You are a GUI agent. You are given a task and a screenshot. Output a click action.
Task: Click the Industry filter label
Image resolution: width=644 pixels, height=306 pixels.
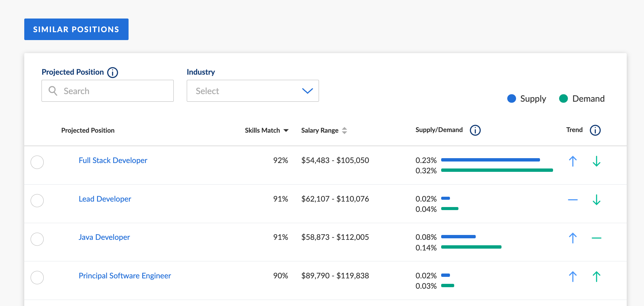(201, 72)
